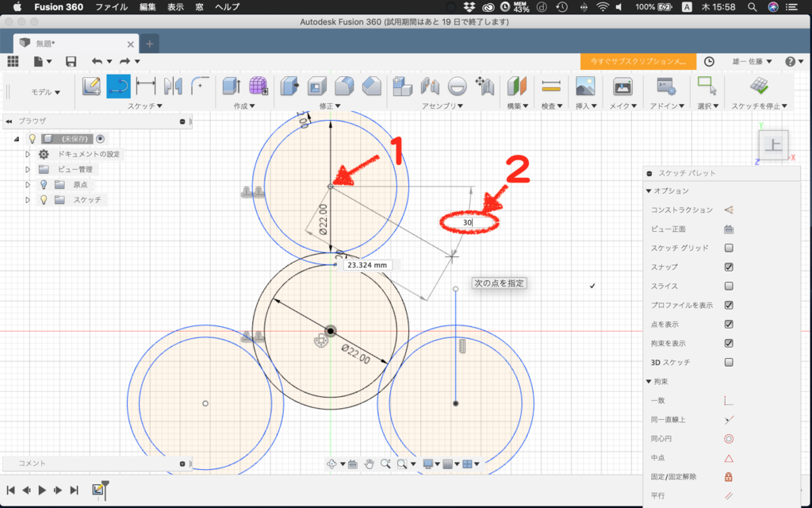Collapse the オプション section in sketch palette
Image resolution: width=812 pixels, height=508 pixels.
(x=649, y=190)
